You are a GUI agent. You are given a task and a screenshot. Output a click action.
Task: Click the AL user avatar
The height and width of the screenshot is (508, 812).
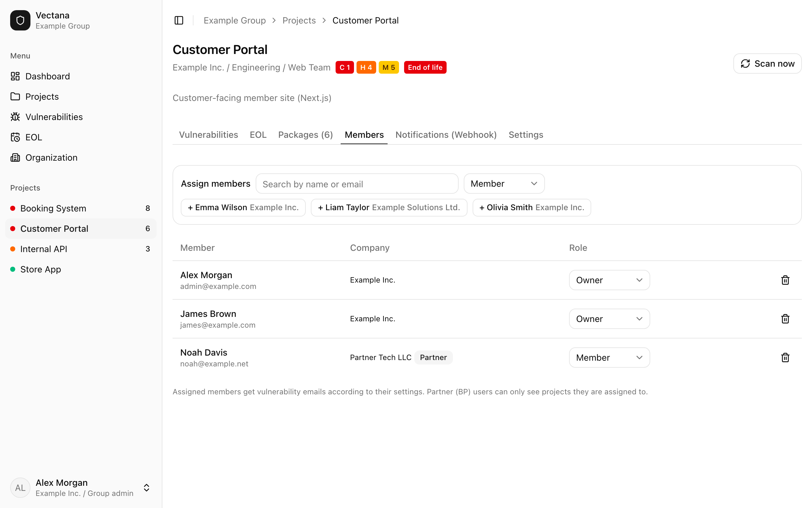(20, 487)
